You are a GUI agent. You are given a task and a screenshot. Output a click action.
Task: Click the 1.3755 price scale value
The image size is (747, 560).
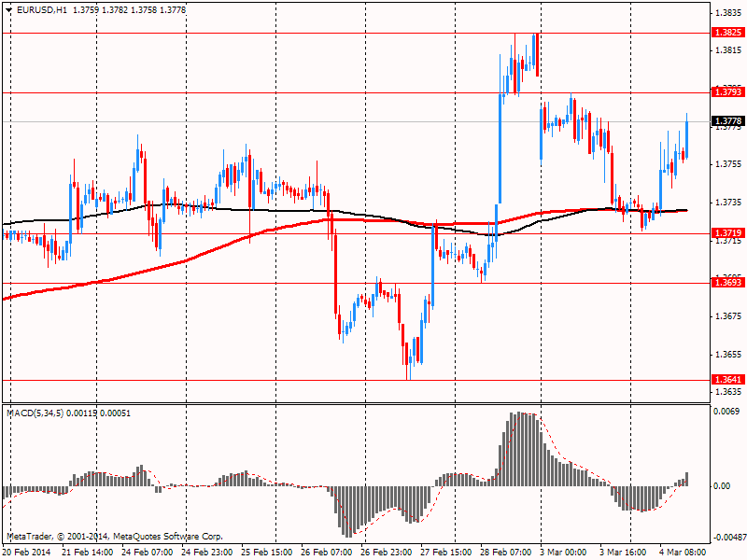(x=729, y=164)
